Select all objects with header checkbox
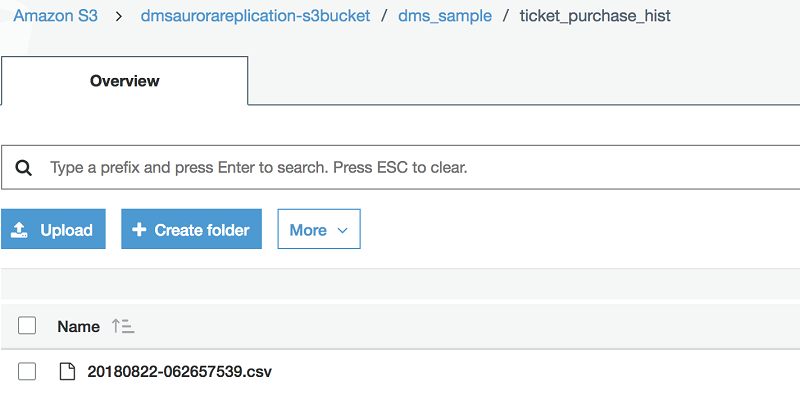The width and height of the screenshot is (800, 414). pyautogui.click(x=27, y=325)
